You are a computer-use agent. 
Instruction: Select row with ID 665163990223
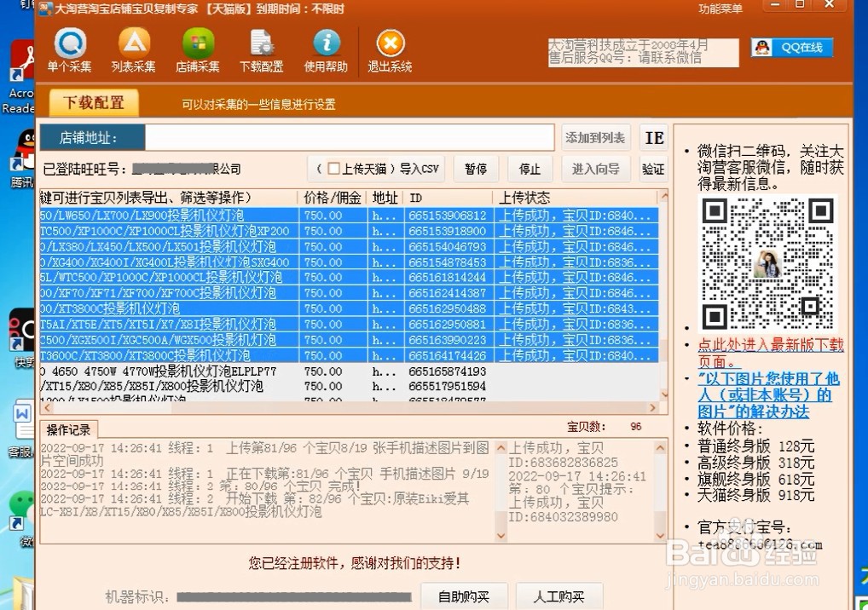tap(350, 340)
